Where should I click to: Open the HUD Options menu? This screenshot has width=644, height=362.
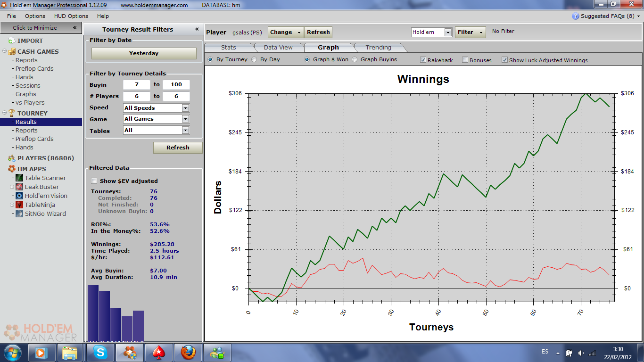(x=71, y=16)
